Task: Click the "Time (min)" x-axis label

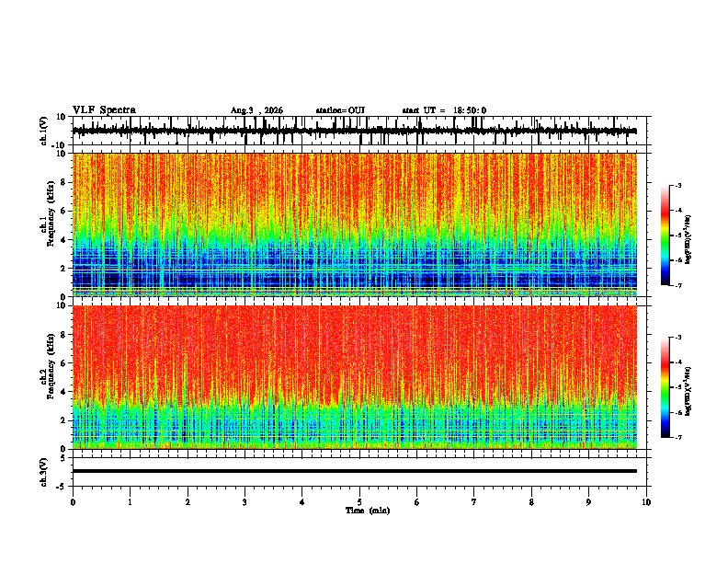Action: coord(368,511)
